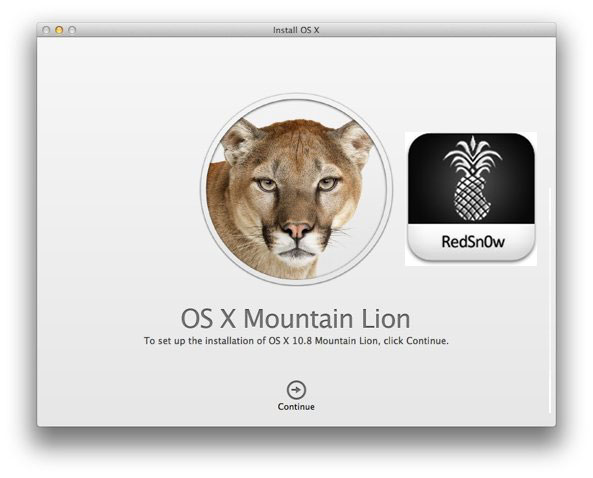Select the Mountain Lion circular portrait
Image resolution: width=593 pixels, height=478 pixels.
[x=296, y=189]
